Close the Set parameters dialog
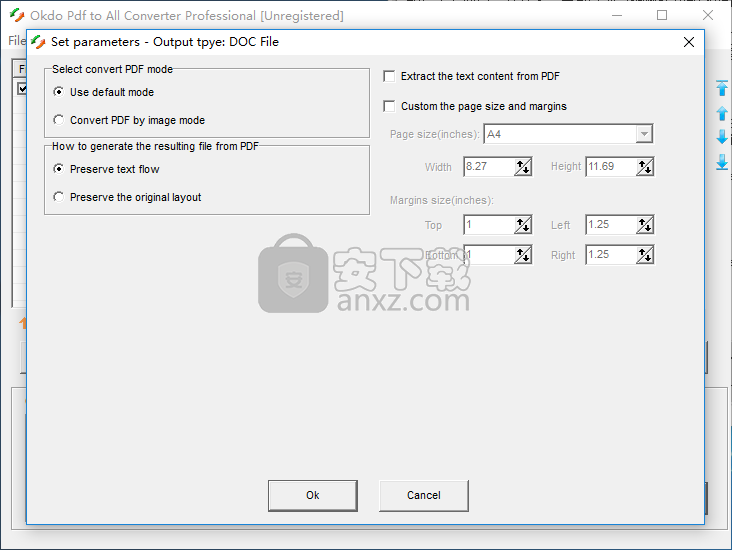Screen dimensions: 732x550 (689, 42)
